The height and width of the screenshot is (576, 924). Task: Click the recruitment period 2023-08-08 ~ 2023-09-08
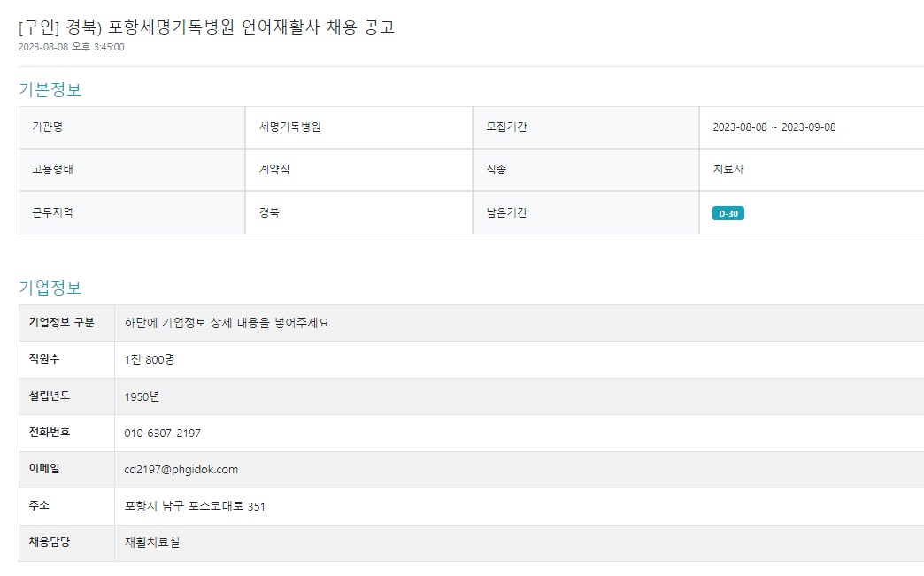tap(774, 127)
